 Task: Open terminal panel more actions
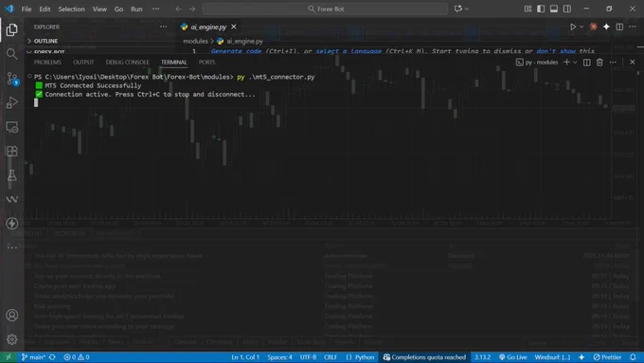(613, 62)
